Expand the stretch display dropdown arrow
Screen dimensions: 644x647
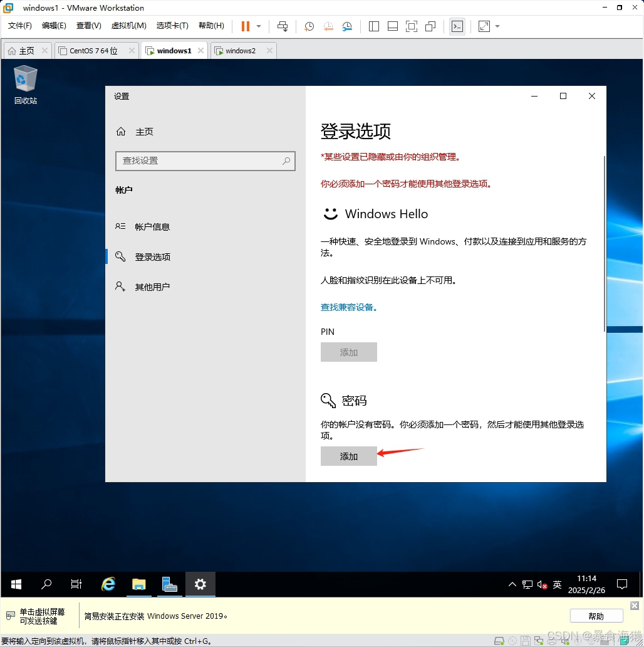[x=497, y=26]
